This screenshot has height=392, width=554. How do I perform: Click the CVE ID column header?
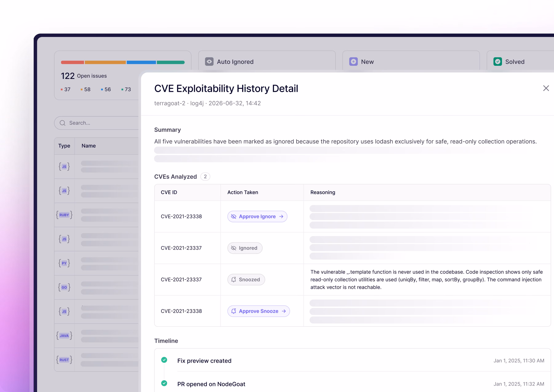(x=169, y=192)
